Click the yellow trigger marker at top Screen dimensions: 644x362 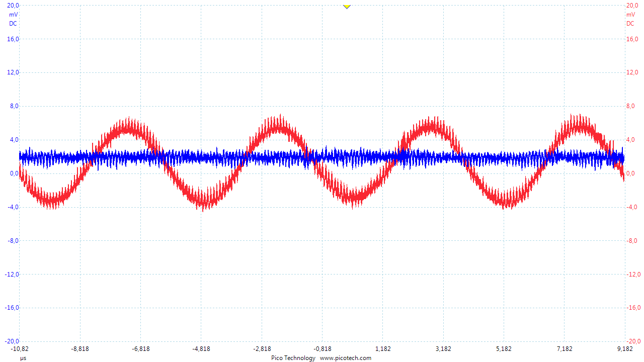[x=346, y=6]
